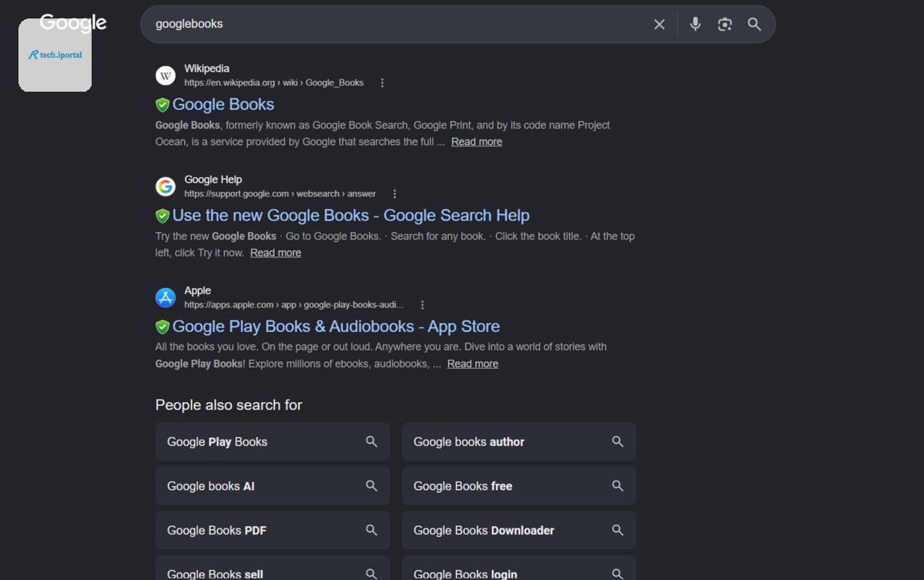924x580 pixels.
Task: Click green shield beside Google Play Books title
Action: (x=162, y=327)
